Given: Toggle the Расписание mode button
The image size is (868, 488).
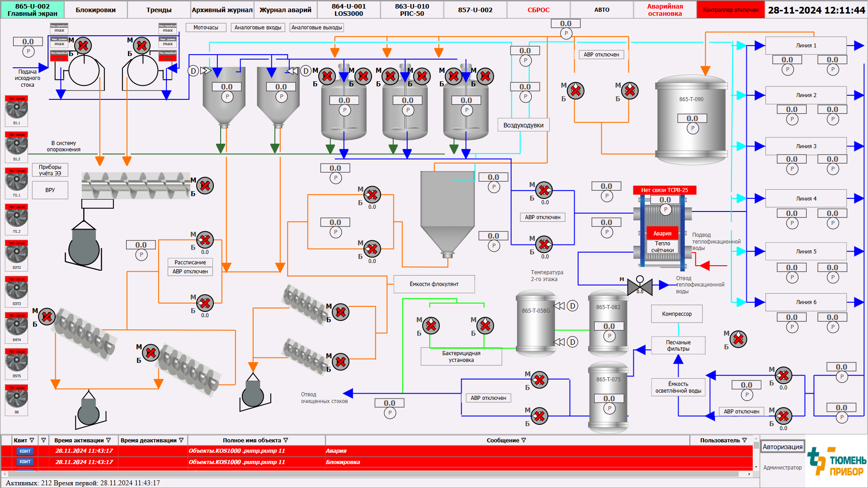Looking at the screenshot, I should pos(190,262).
